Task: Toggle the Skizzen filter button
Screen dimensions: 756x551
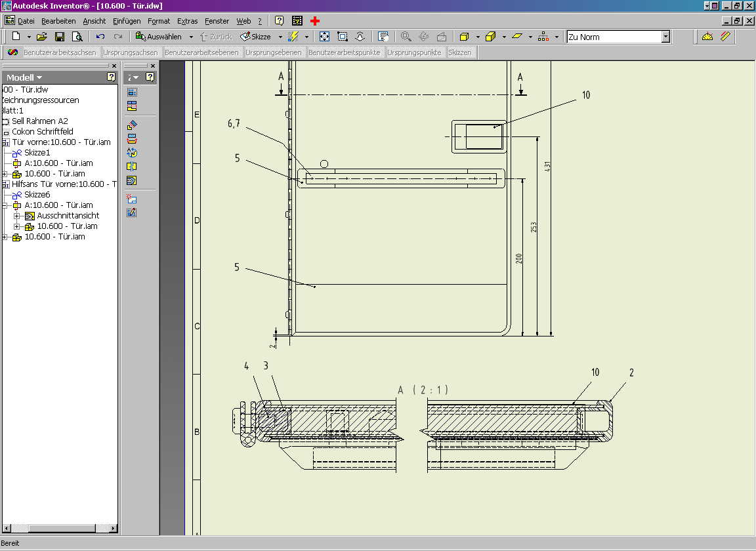Action: (459, 52)
